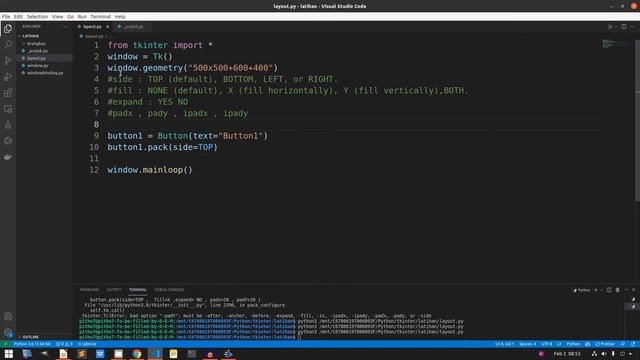The width and height of the screenshot is (640, 360).
Task: Open the Edit menu
Action: [18, 17]
